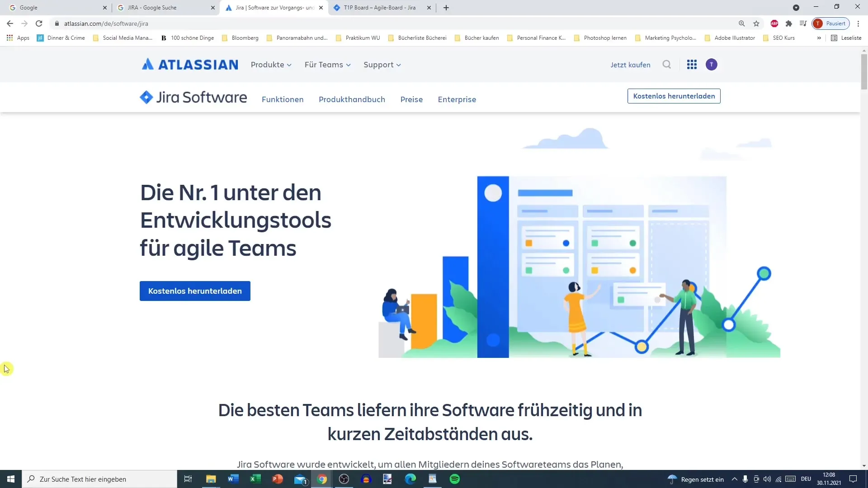
Task: Open the Funktionen navigation item
Action: click(x=283, y=99)
